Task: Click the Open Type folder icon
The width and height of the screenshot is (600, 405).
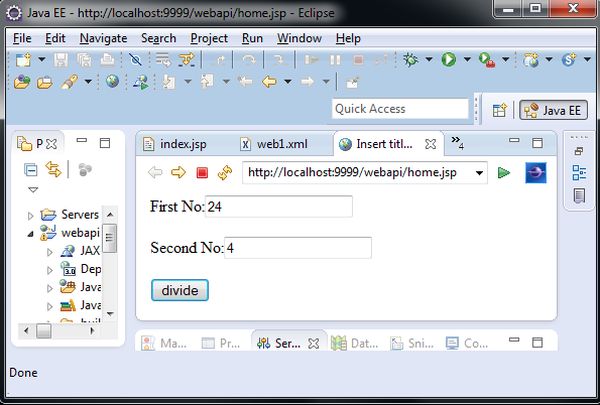Action: click(x=22, y=82)
